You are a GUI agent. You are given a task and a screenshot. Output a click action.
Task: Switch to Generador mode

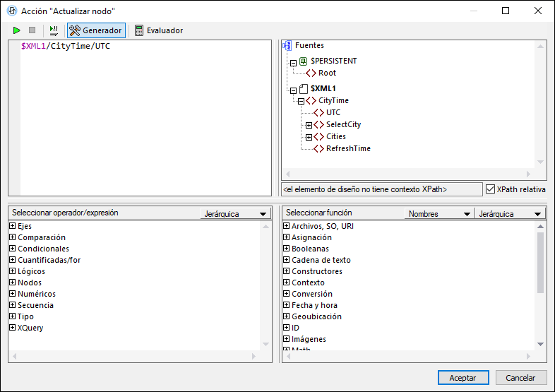pyautogui.click(x=96, y=30)
